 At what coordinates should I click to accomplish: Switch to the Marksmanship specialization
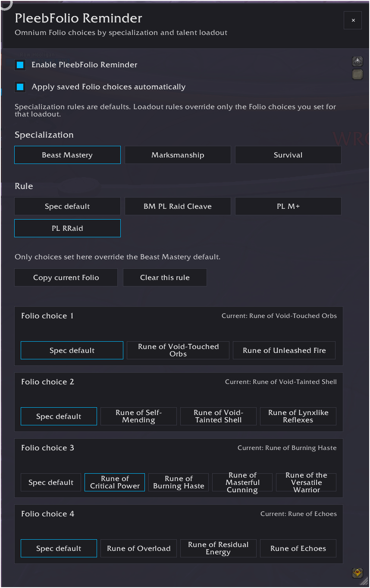click(178, 155)
